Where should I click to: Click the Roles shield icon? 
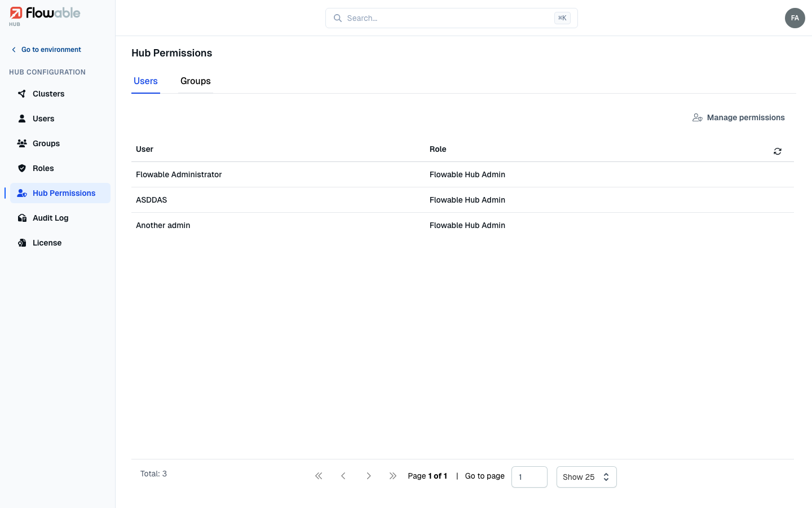pos(22,168)
